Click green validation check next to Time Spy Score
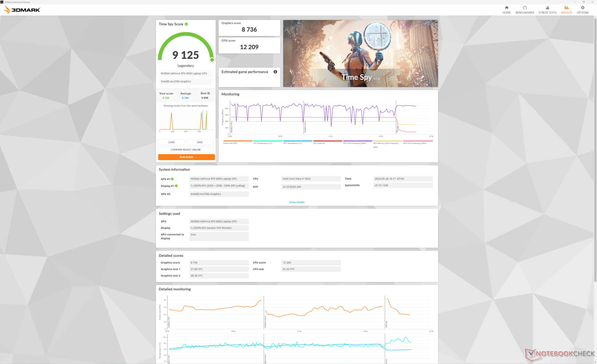Screen dimensions: 597x364 coord(186,24)
